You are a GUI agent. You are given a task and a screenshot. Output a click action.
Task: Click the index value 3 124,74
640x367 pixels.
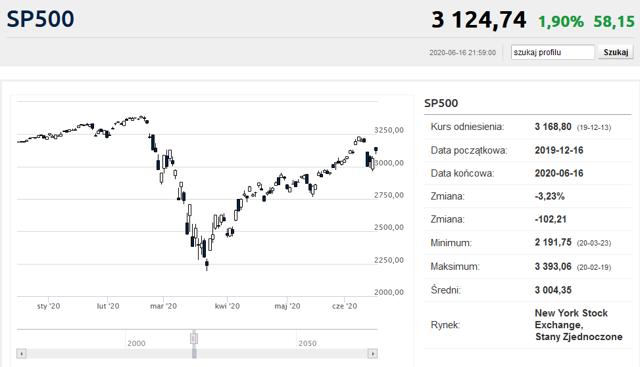coord(479,20)
